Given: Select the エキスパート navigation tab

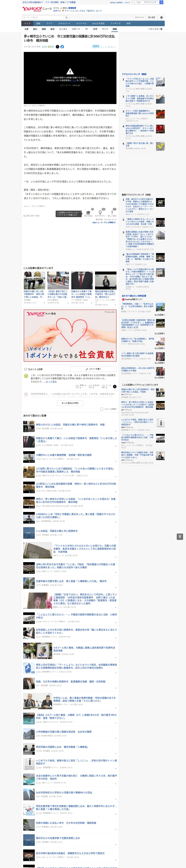Looking at the screenshot, I should (64, 24).
